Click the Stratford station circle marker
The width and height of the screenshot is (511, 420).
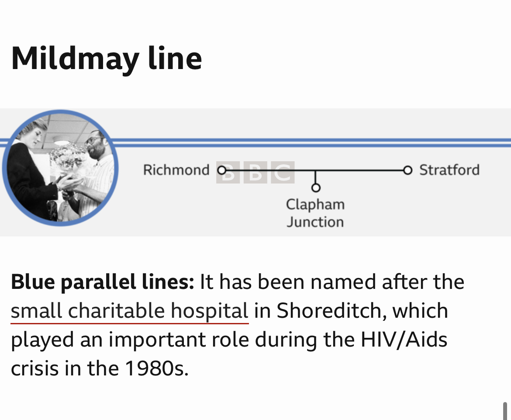407,170
